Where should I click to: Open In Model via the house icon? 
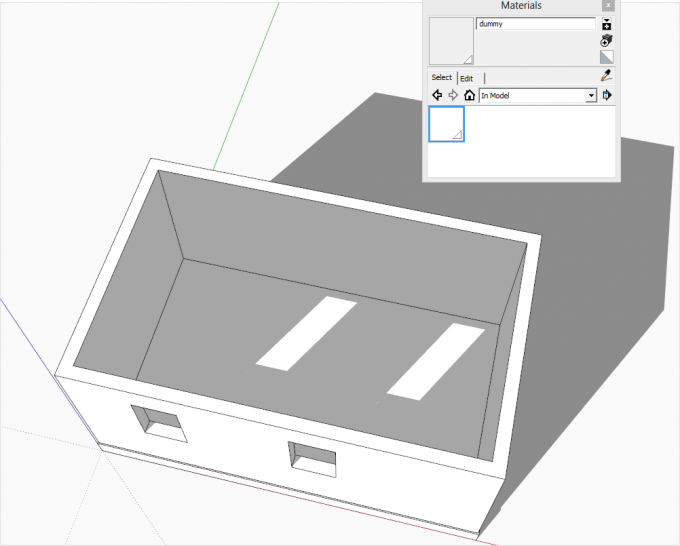pos(469,95)
